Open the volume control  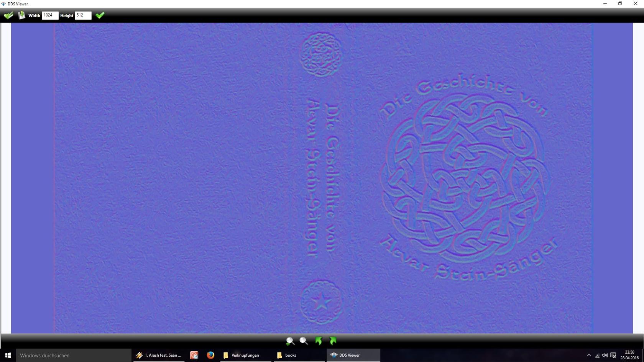click(x=605, y=355)
